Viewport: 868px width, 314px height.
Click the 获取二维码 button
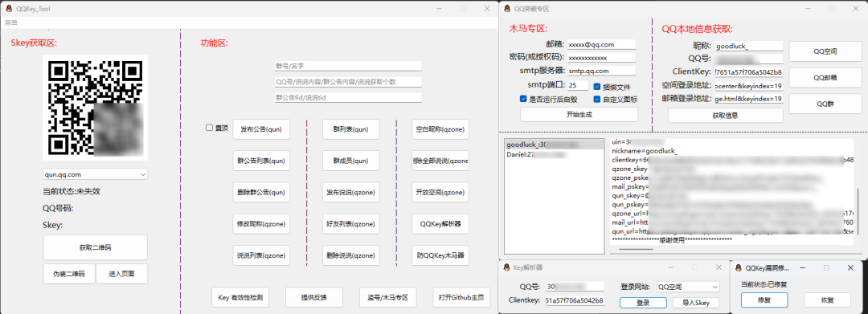95,247
